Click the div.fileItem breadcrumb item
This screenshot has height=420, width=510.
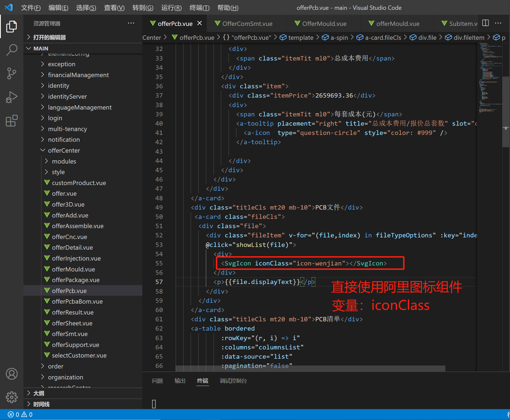pos(465,38)
